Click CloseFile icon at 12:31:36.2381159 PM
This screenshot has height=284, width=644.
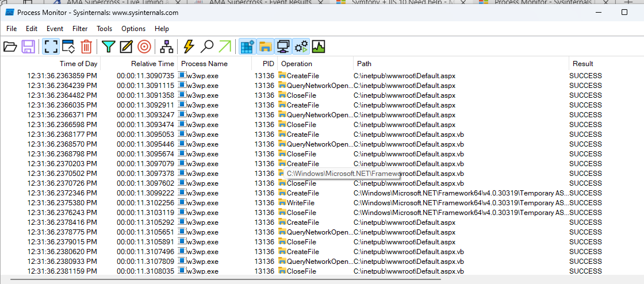(282, 271)
